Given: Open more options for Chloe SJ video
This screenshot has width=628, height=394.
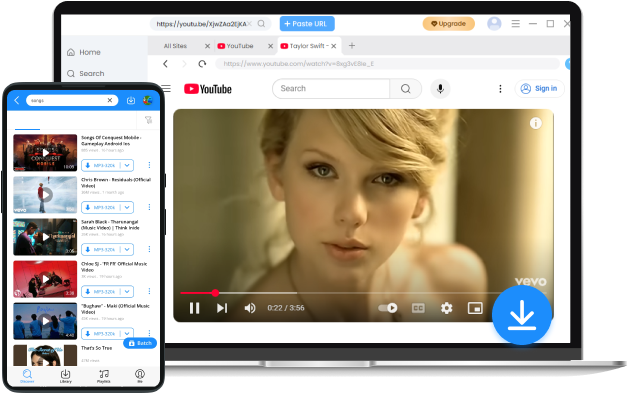Looking at the screenshot, I should point(149,291).
